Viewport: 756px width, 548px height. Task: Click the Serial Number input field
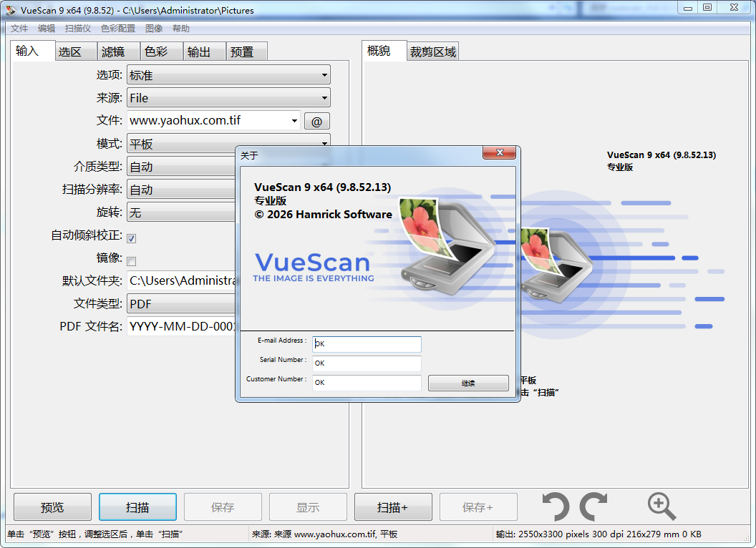367,363
